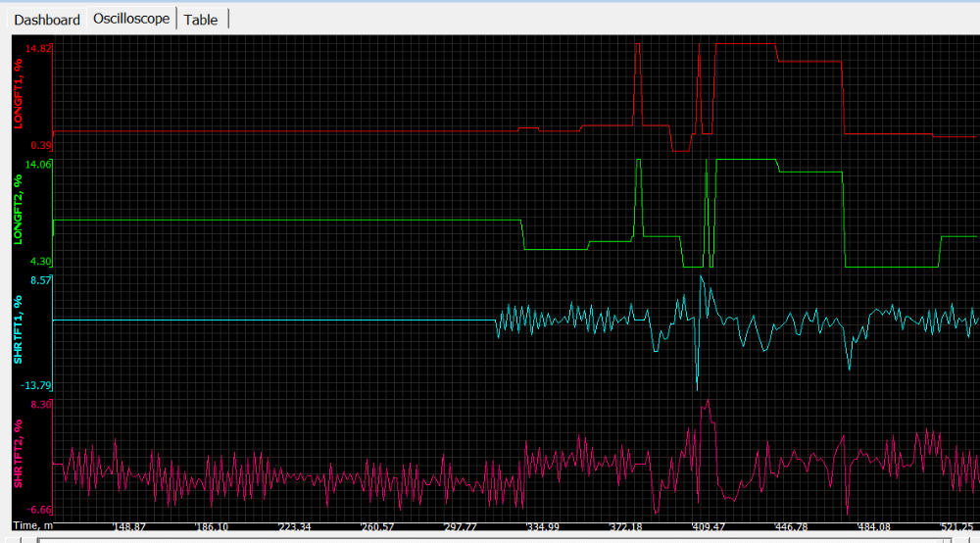Viewport: 980px width, 543px height.
Task: Select the Oscilloscope tab
Action: (x=131, y=19)
